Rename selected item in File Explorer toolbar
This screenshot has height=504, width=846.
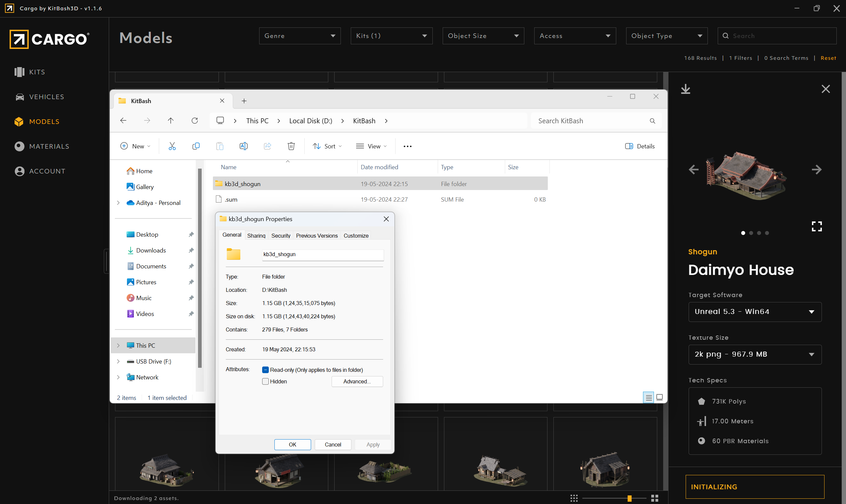(244, 146)
